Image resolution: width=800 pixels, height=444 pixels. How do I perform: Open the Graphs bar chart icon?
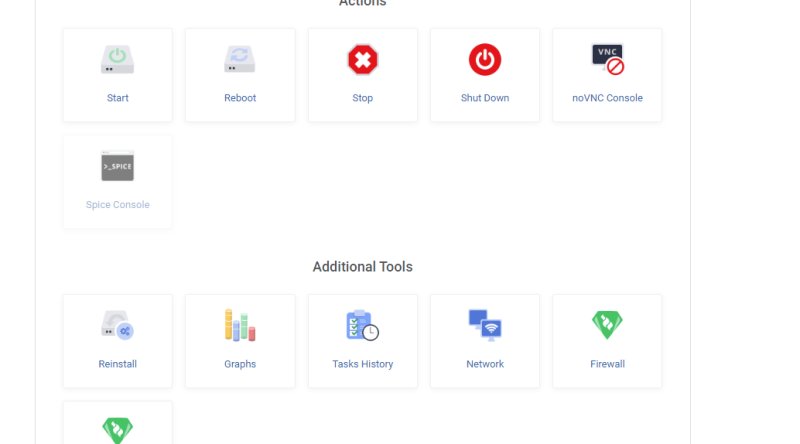(x=240, y=325)
